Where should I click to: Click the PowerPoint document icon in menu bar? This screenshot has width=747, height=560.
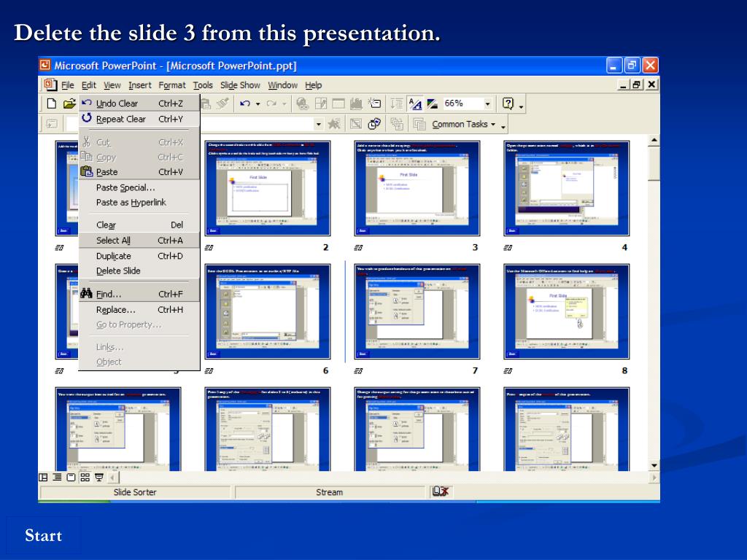tap(50, 85)
